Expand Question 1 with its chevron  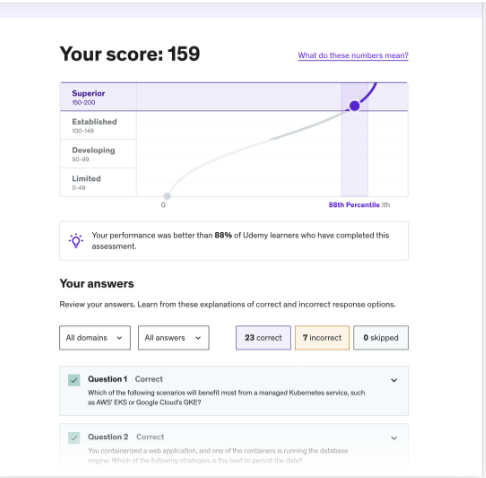coord(394,380)
